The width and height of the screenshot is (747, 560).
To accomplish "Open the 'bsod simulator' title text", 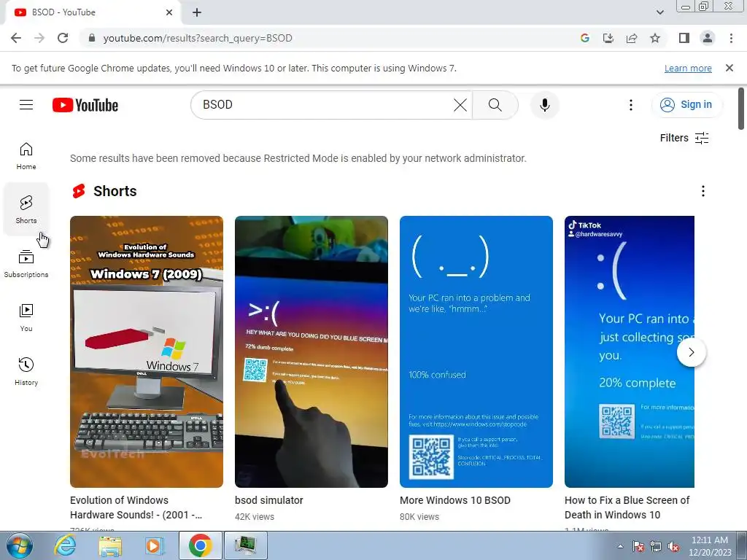I will coord(268,500).
